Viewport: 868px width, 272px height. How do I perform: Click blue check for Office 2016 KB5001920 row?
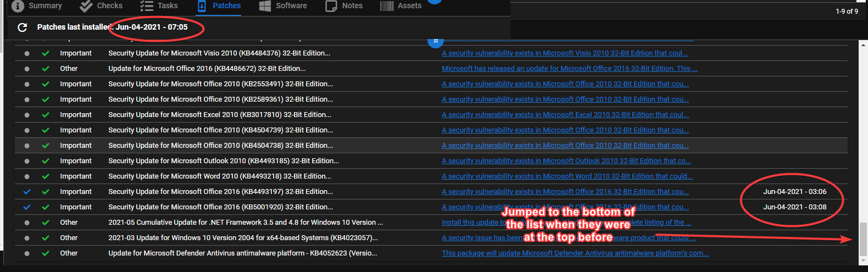tap(27, 207)
